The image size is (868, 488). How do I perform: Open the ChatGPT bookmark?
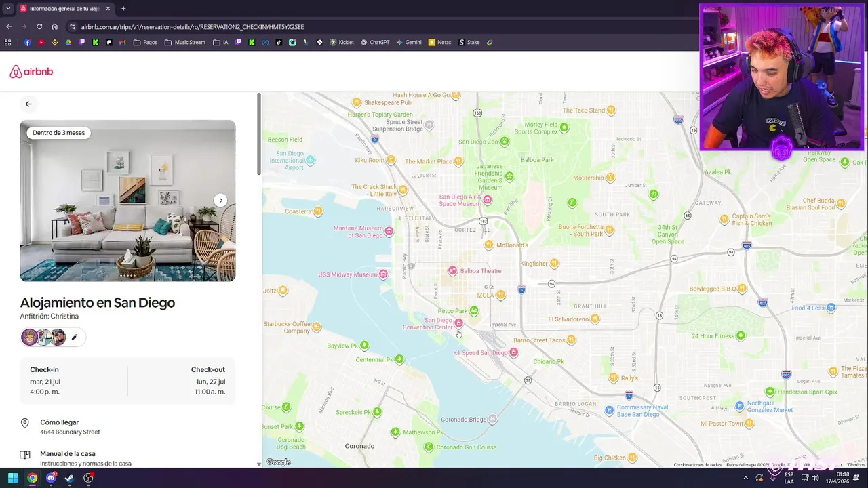tap(375, 42)
